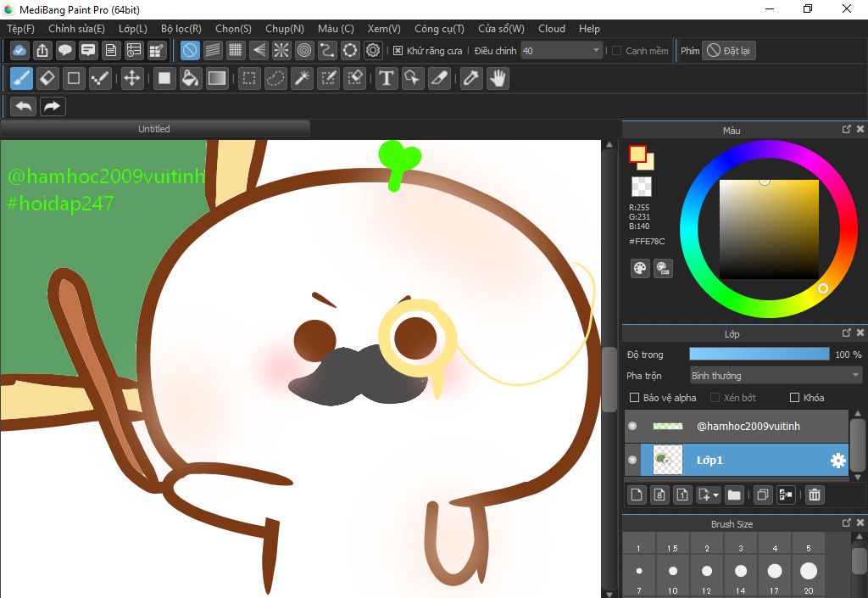Select the Text tool
This screenshot has height=598, width=868.
click(x=387, y=79)
